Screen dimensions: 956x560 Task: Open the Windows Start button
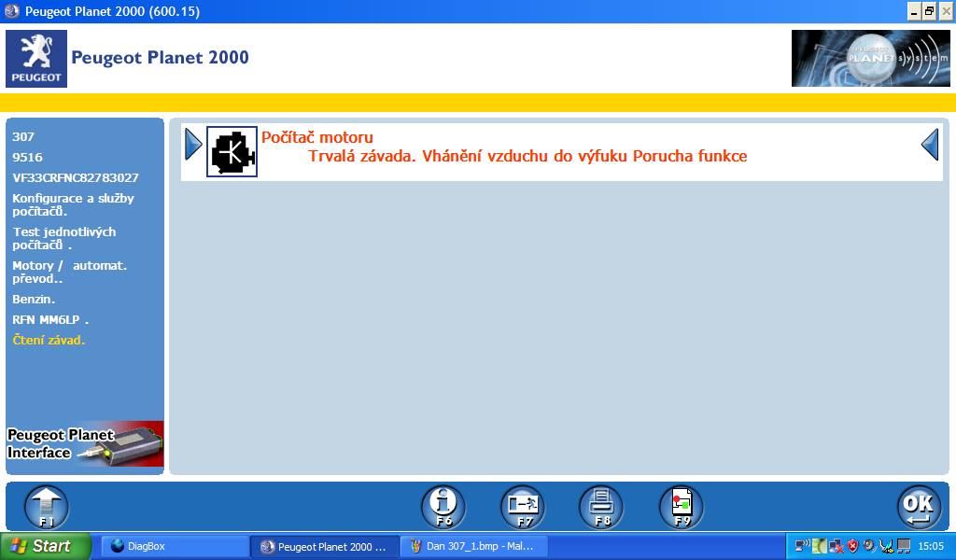coord(46,546)
